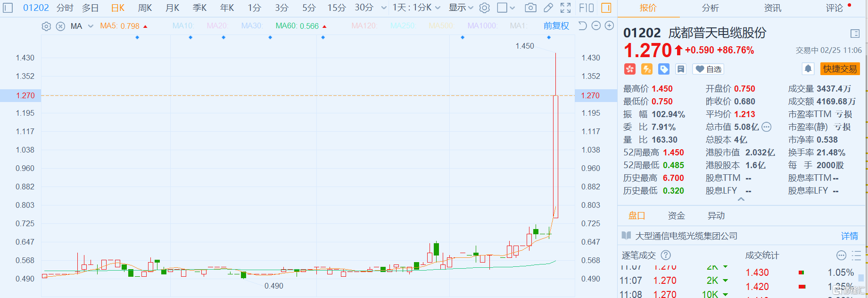Open MA indicator settings gear
Image resolution: width=868 pixels, height=298 pixels.
[46, 26]
